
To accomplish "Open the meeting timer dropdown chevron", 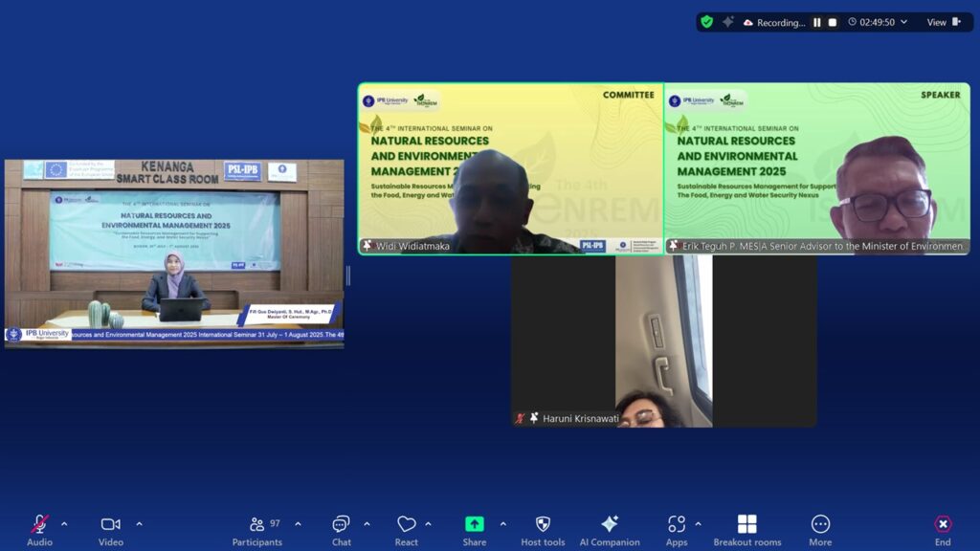I will coord(903,22).
